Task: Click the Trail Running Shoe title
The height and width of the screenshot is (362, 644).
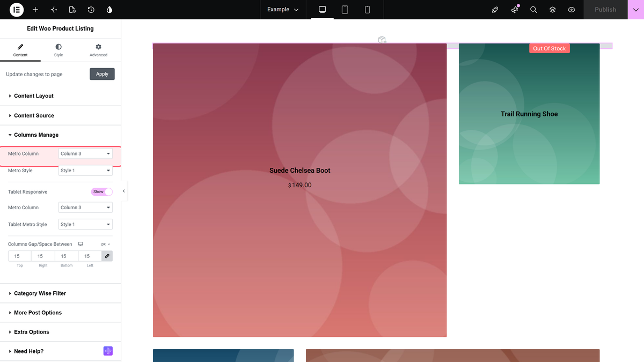Action: pyautogui.click(x=529, y=114)
